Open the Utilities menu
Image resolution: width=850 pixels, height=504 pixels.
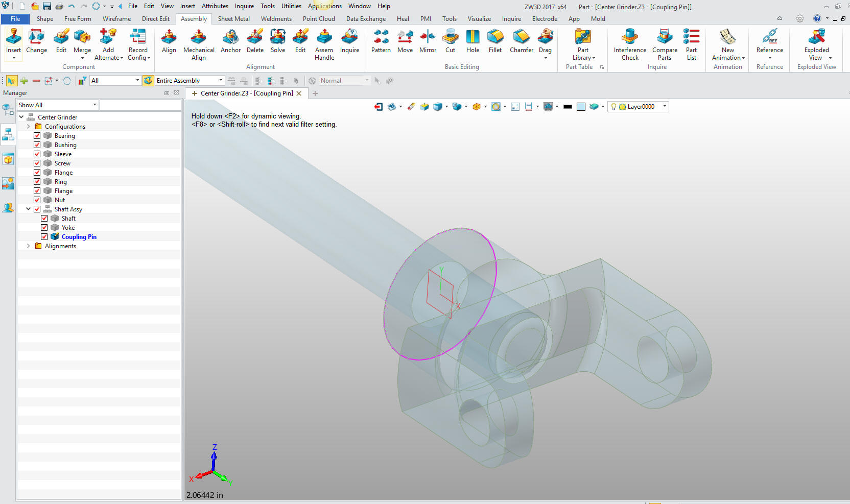tap(291, 6)
